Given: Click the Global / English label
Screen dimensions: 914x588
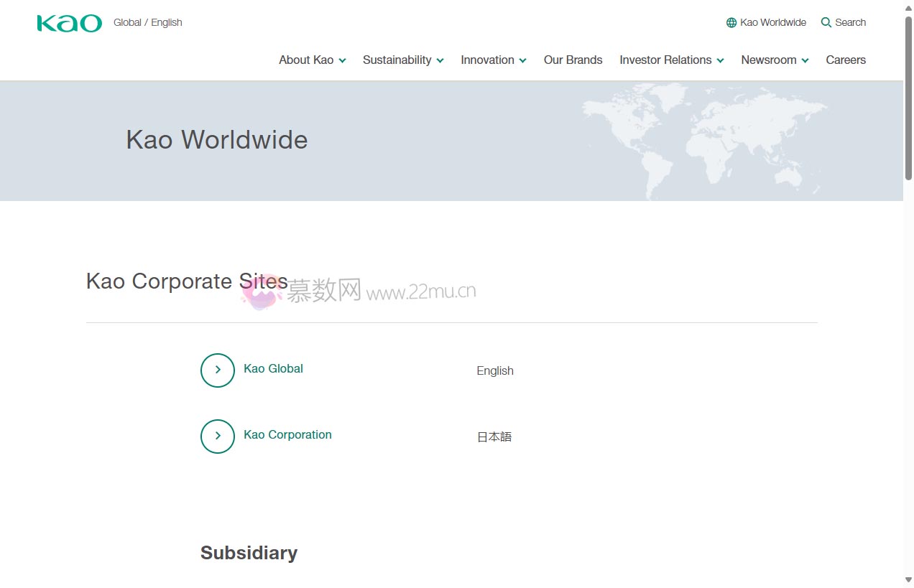Looking at the screenshot, I should 147,23.
